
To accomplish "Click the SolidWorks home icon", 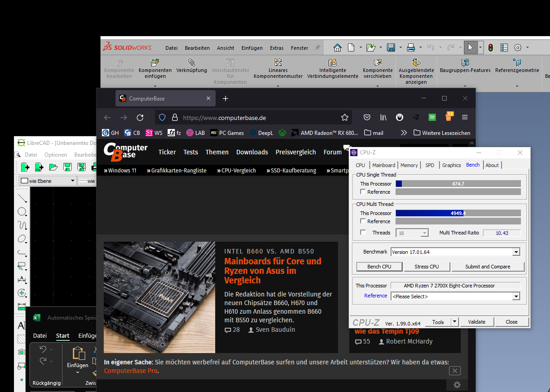I will coord(337,48).
